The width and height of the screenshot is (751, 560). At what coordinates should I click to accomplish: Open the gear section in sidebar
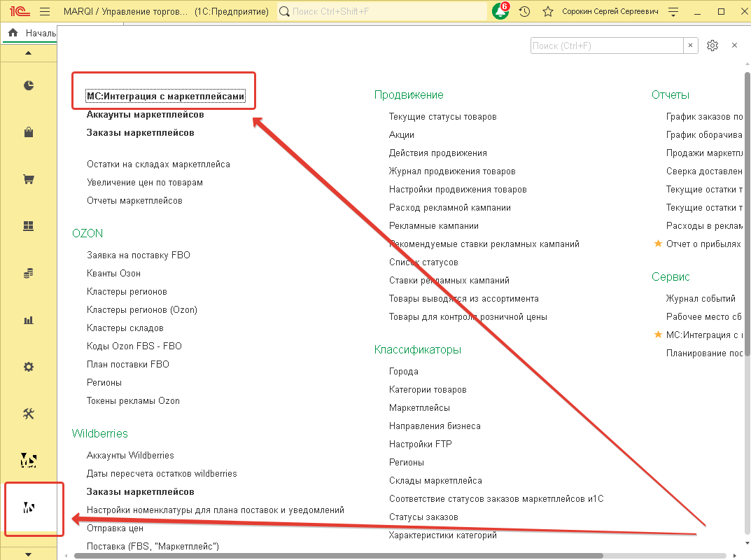point(29,367)
